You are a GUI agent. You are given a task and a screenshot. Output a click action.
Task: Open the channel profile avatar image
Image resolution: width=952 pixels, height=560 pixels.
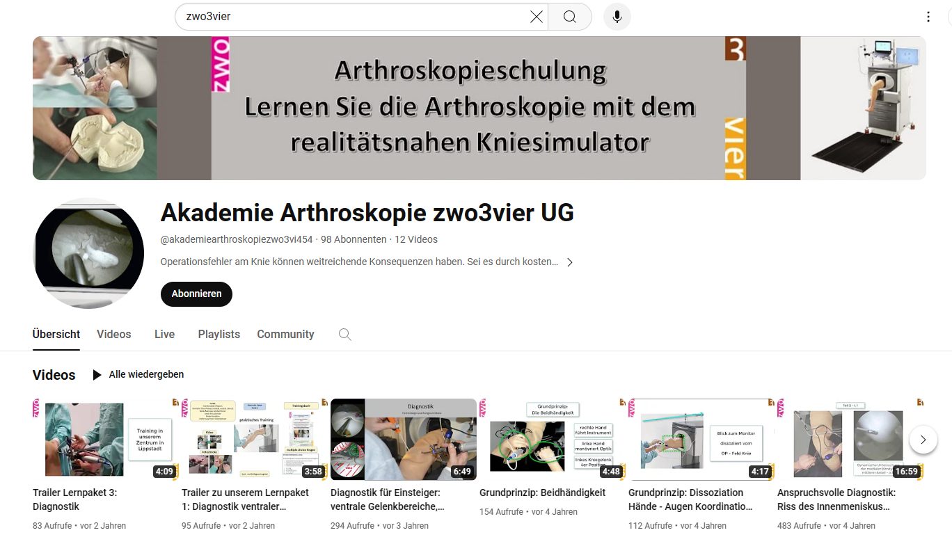88,253
